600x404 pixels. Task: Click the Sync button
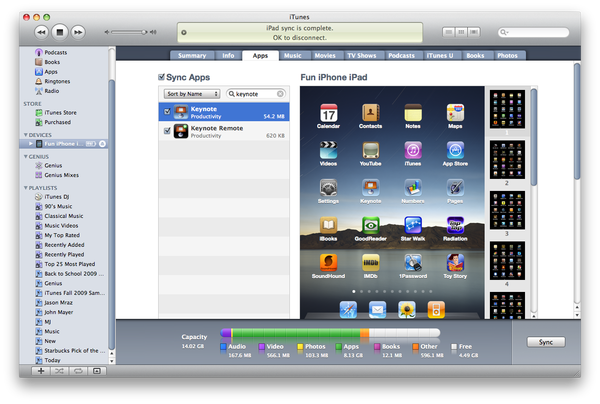[x=546, y=342]
